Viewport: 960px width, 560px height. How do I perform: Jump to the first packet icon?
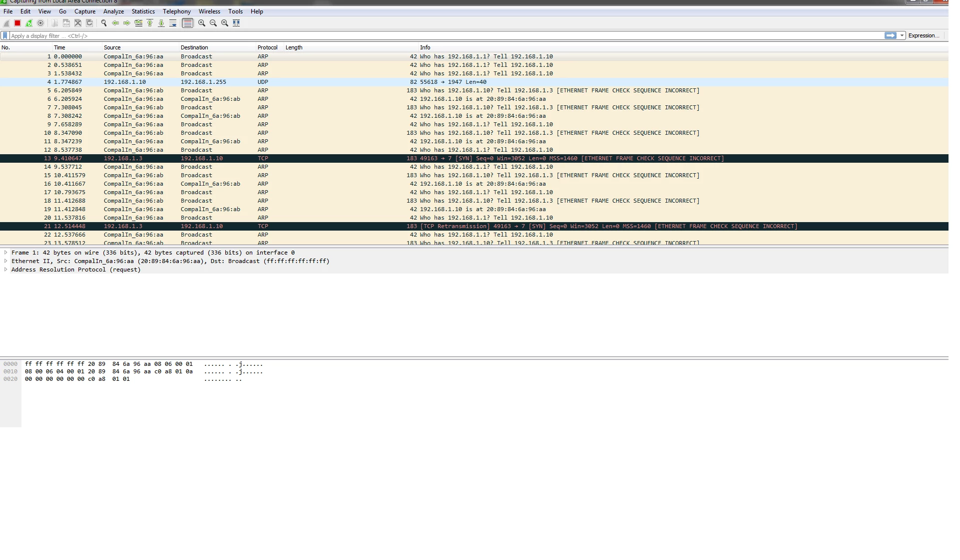point(150,23)
